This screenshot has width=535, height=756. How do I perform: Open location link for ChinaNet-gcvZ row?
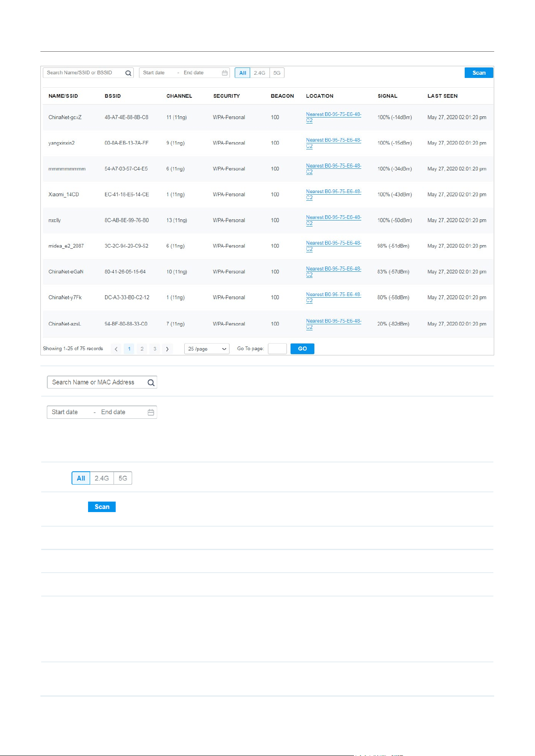click(333, 118)
